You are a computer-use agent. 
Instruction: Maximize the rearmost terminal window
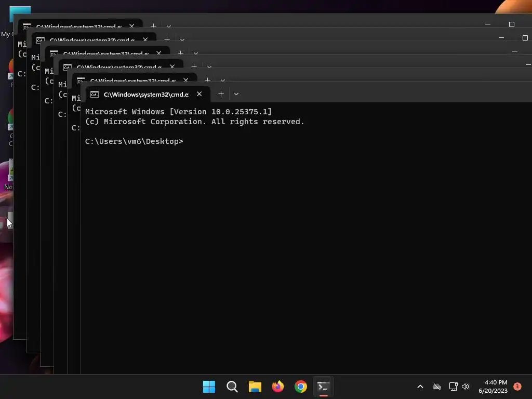coord(512,24)
